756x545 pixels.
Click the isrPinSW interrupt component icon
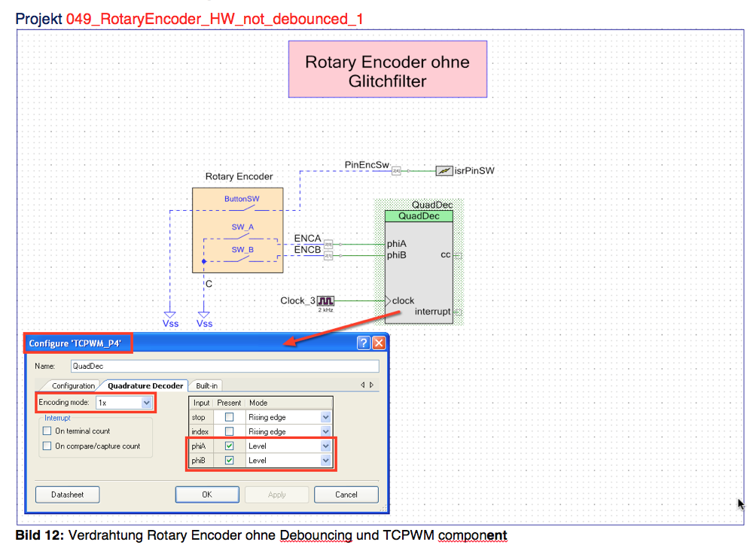point(444,171)
